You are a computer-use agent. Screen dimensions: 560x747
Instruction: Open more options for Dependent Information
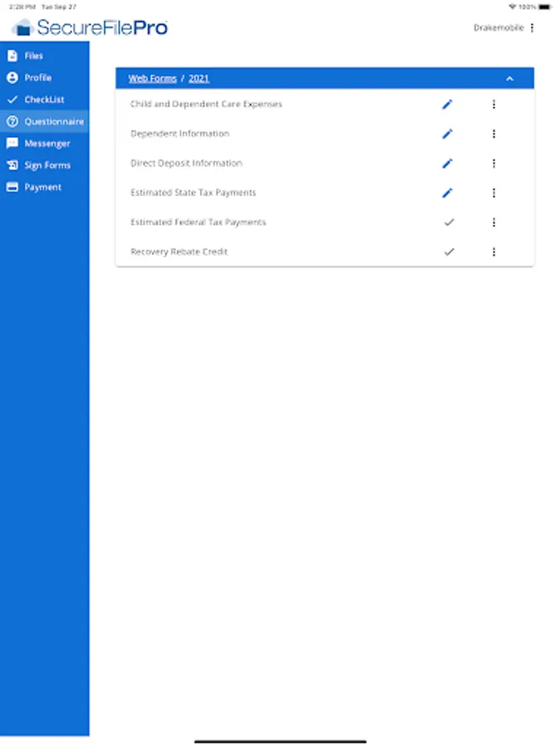pyautogui.click(x=494, y=134)
